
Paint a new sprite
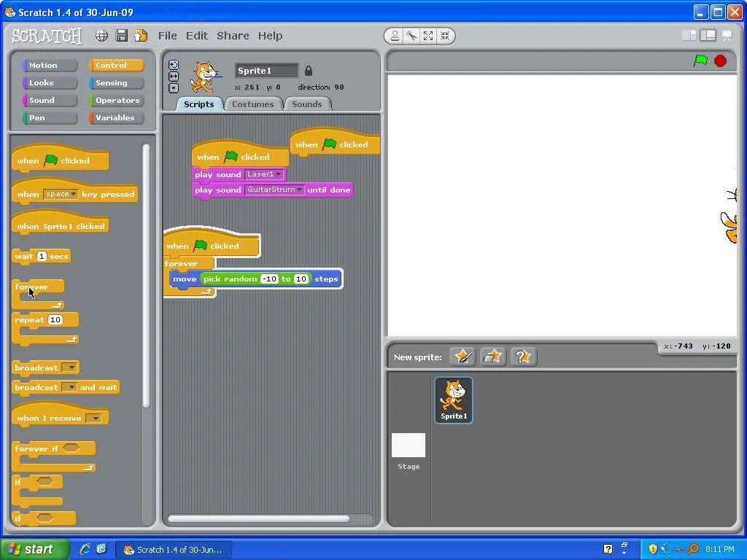pyautogui.click(x=462, y=356)
